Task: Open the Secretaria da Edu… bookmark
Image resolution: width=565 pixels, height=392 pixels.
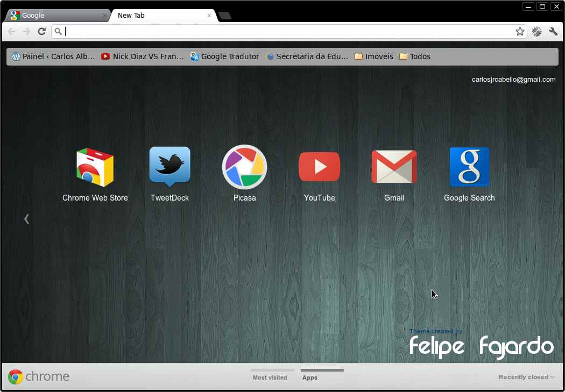Action: [x=307, y=56]
